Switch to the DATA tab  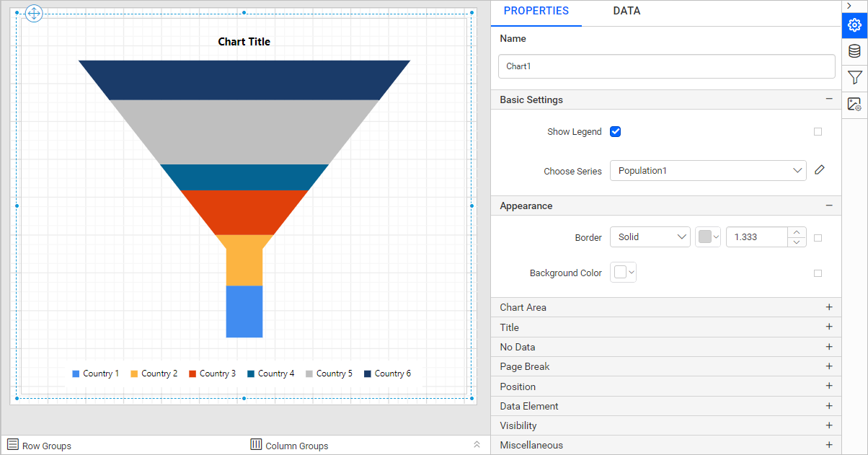(626, 11)
